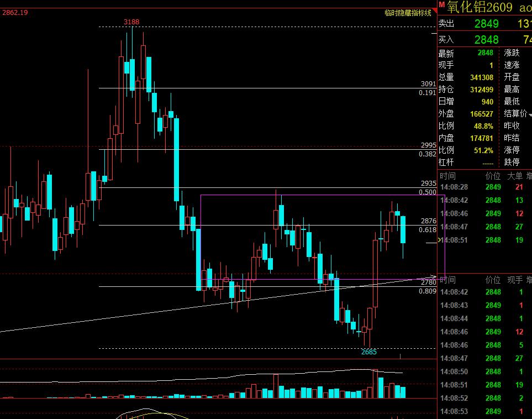532x419 pixels.
Task: Select the tick row at 14:08:53
Action: click(484, 411)
